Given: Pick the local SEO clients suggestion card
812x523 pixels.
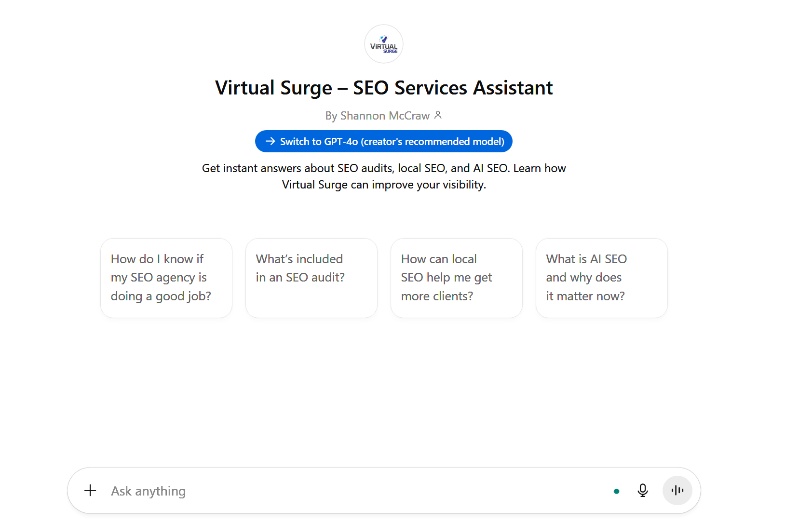Looking at the screenshot, I should click(456, 277).
